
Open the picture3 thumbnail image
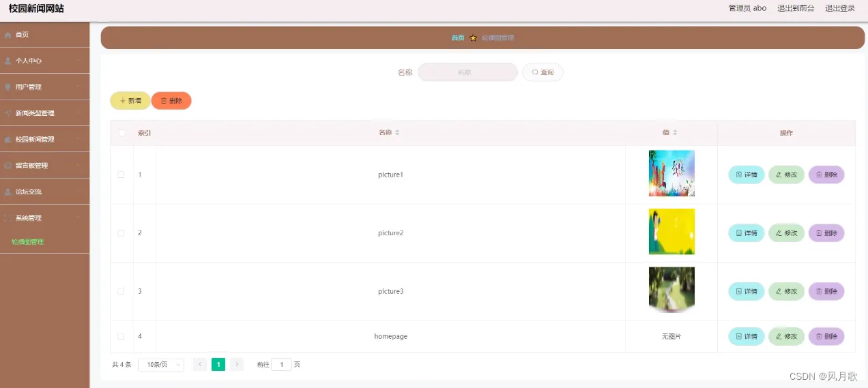click(x=671, y=290)
